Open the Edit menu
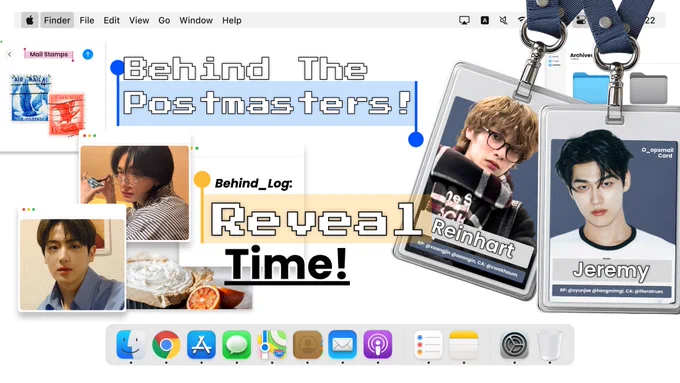Screen dimensions: 680x383 click(111, 20)
